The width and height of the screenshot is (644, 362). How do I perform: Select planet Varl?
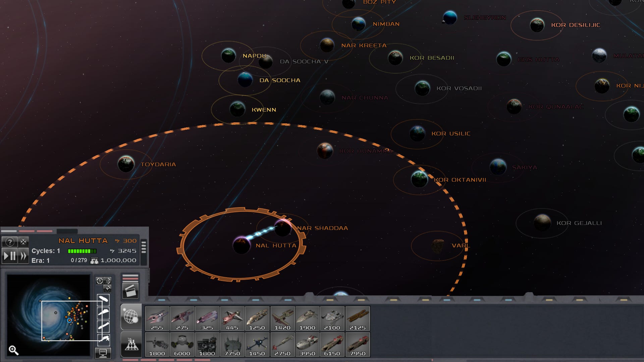tap(438, 246)
